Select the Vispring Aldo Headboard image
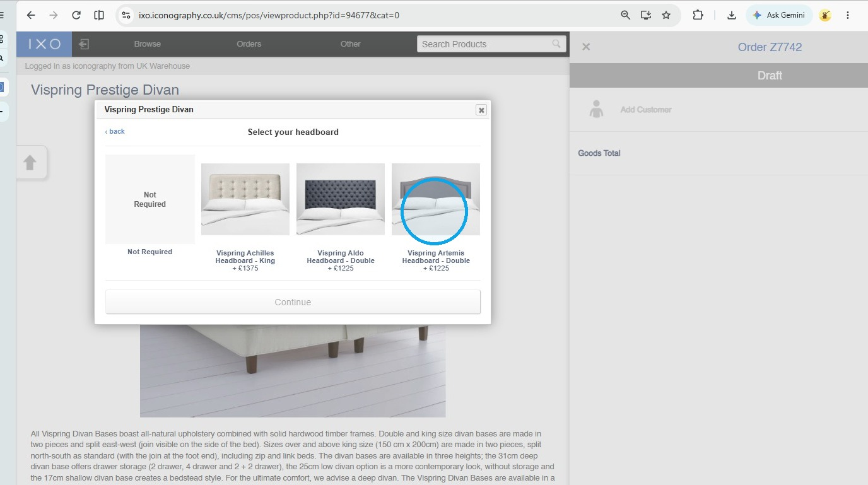868x485 pixels. 341,199
